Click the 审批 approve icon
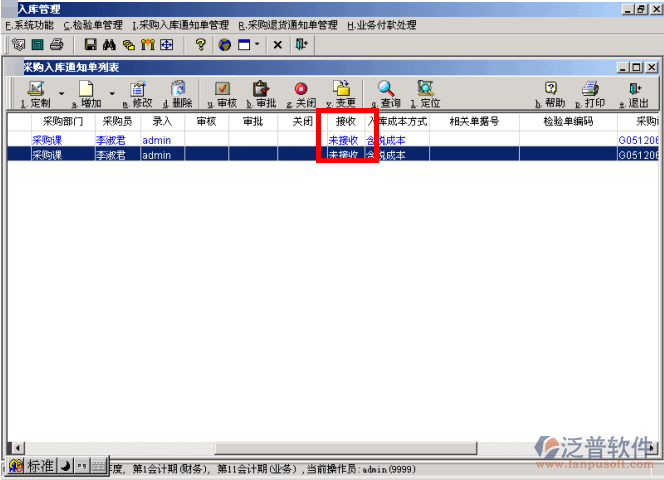Screen dimensions: 664x480 (261, 89)
